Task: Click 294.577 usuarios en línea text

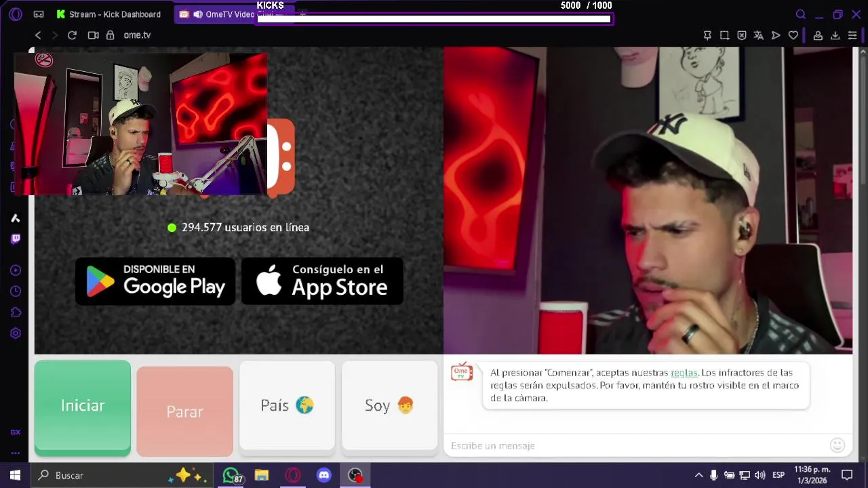Action: point(245,227)
